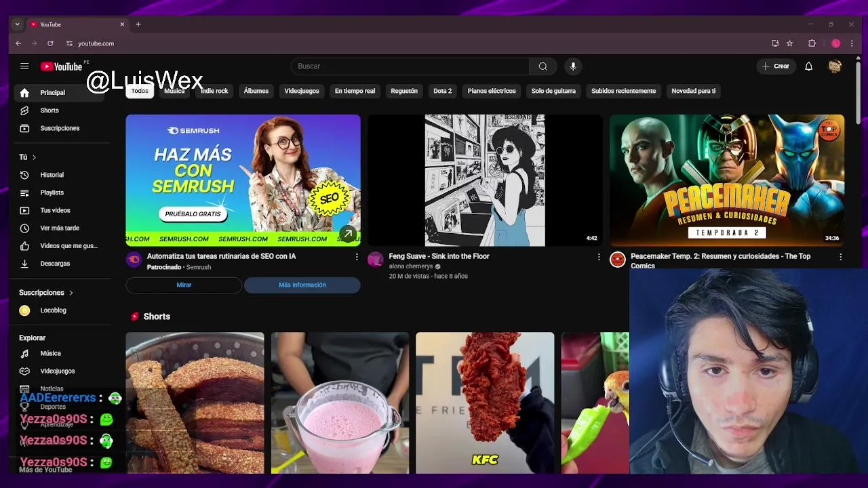Select the Todos filter chip
The width and height of the screenshot is (868, 488).
click(x=140, y=91)
